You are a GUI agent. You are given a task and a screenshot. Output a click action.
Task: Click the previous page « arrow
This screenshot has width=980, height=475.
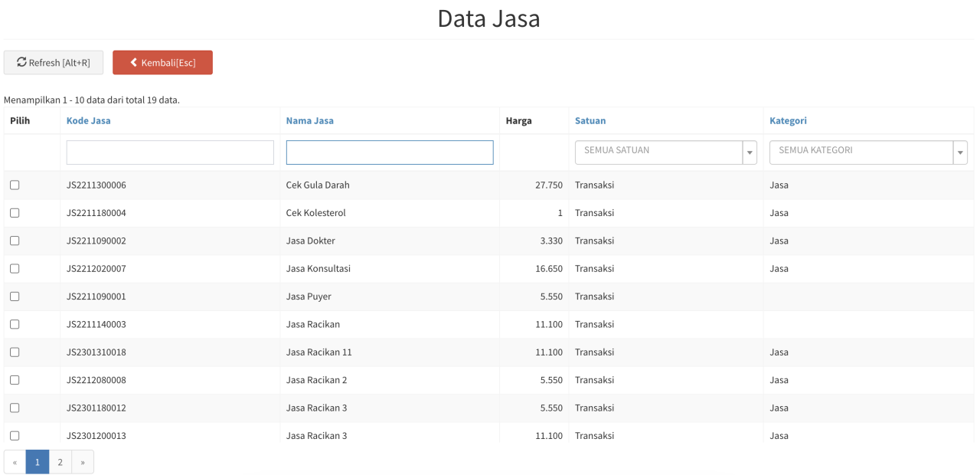(15, 462)
